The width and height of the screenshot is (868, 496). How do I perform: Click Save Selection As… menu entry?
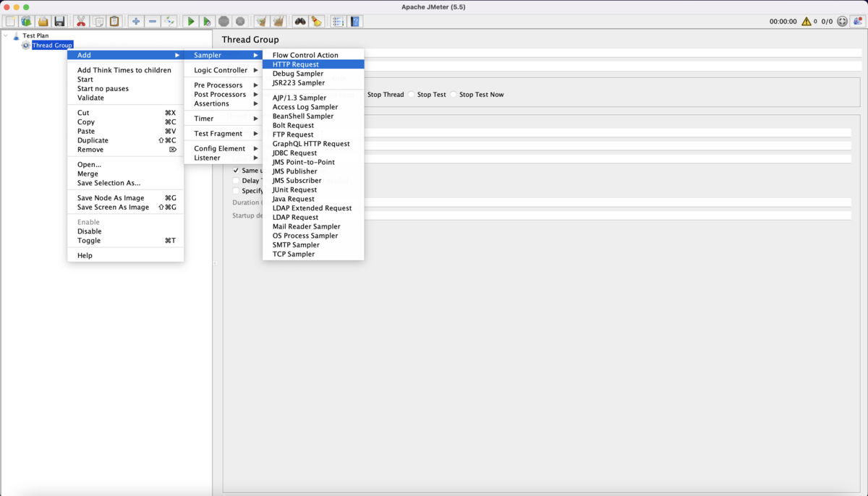click(126, 183)
